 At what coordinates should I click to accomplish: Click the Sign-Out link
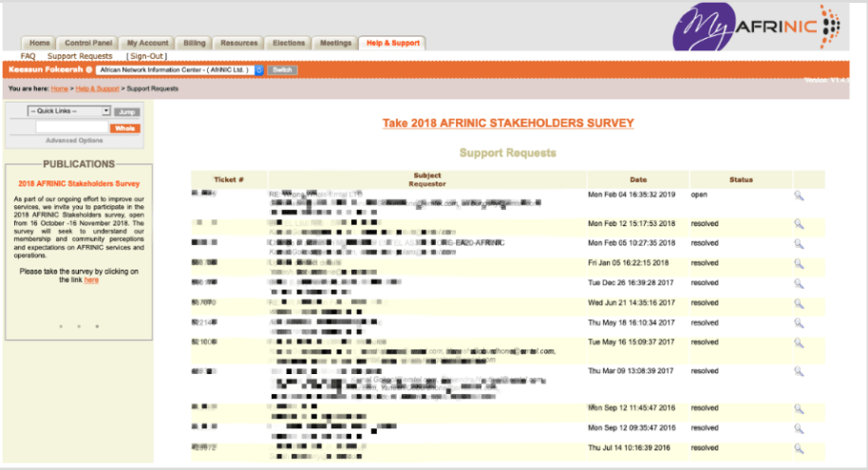click(146, 56)
